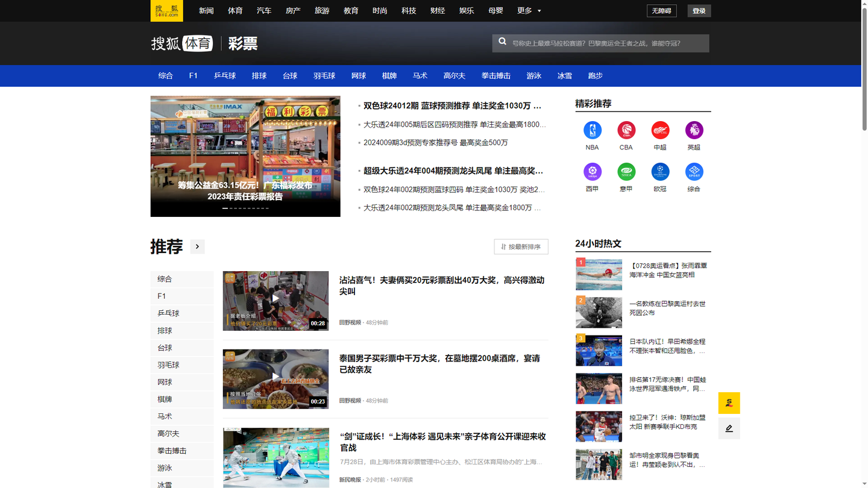Click 田野视频 source under first article
The height and width of the screenshot is (488, 868).
coord(350,322)
